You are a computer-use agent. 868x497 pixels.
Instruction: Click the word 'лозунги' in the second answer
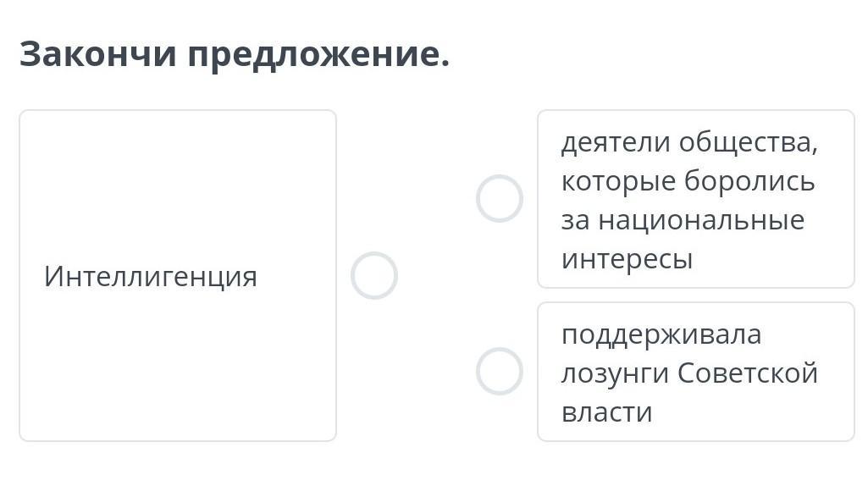615,373
